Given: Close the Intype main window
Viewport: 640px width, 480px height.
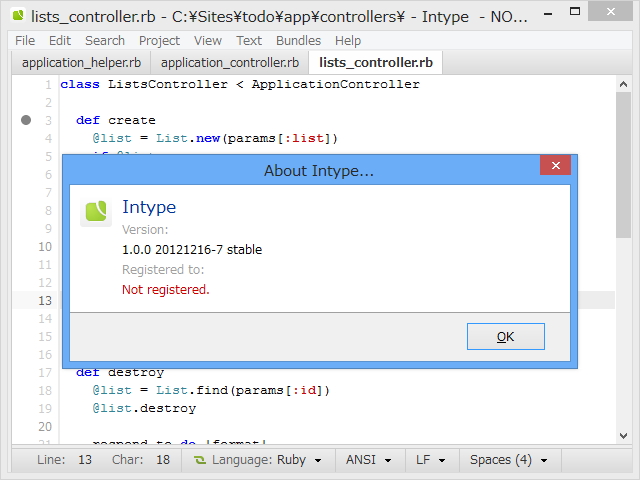Looking at the screenshot, I should (x=611, y=12).
